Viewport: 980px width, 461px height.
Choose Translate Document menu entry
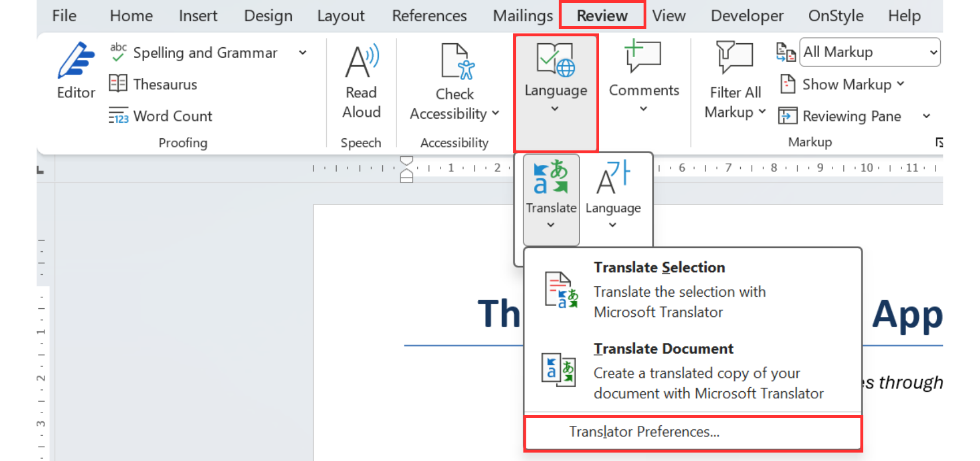click(693, 371)
